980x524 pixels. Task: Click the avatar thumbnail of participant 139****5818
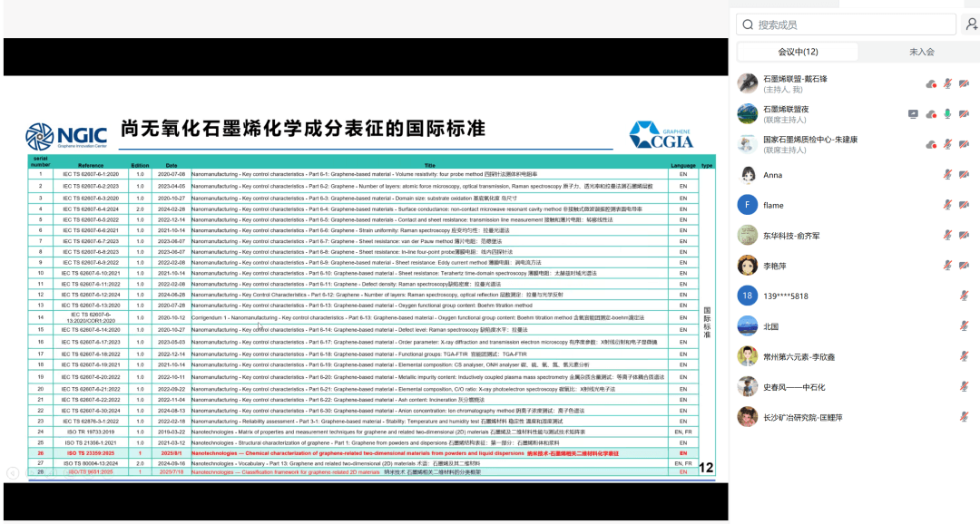(747, 296)
